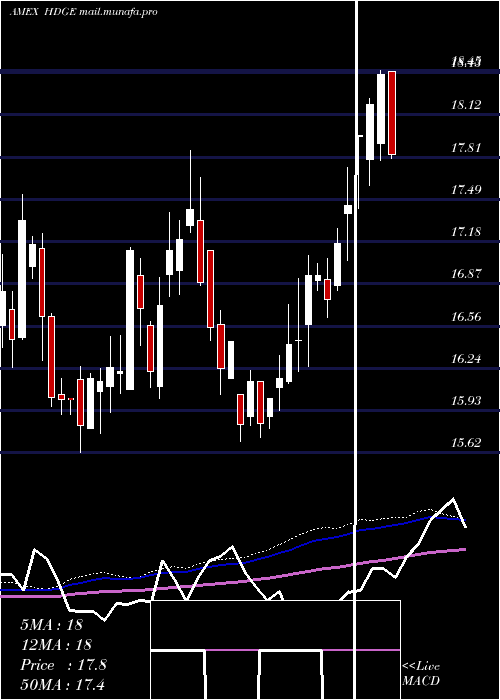The image size is (500, 700).
Task: Click the 17.81 price axis label
Action: (x=466, y=148)
